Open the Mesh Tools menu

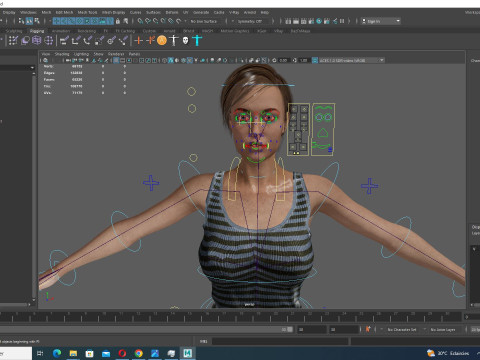(87, 12)
